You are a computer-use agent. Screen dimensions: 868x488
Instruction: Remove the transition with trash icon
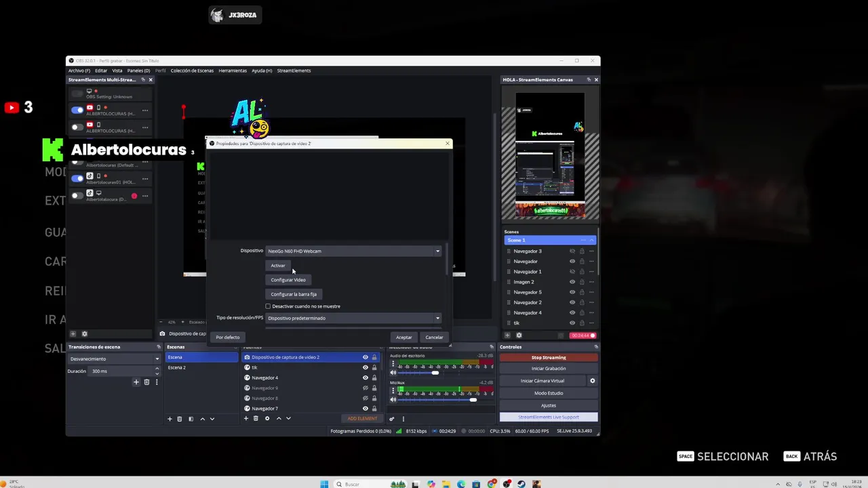point(146,382)
